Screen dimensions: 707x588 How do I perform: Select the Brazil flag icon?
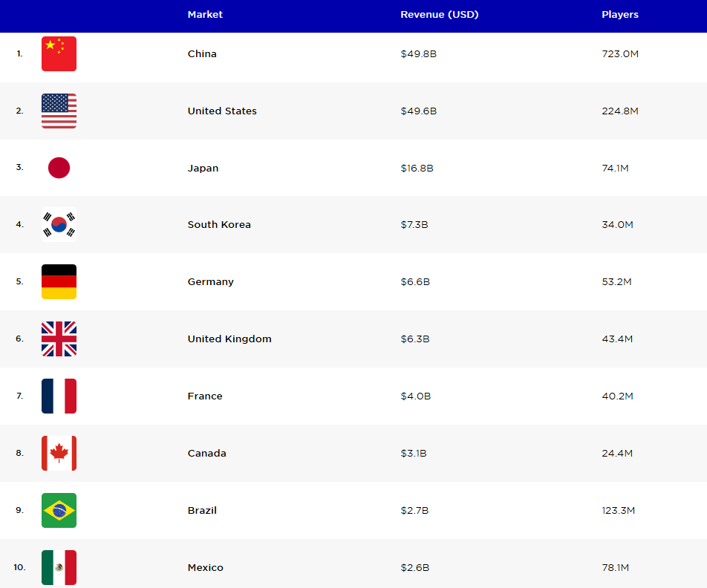(59, 511)
